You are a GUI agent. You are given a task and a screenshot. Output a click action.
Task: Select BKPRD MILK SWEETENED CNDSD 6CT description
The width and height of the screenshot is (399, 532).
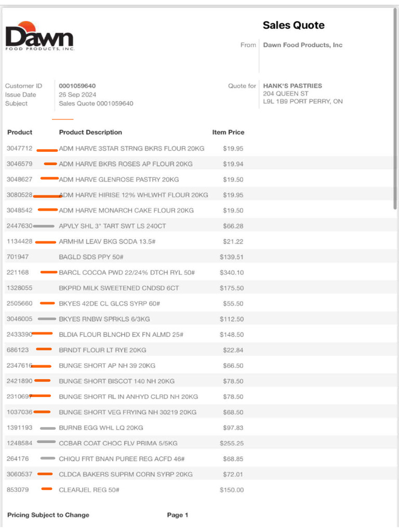click(x=119, y=288)
